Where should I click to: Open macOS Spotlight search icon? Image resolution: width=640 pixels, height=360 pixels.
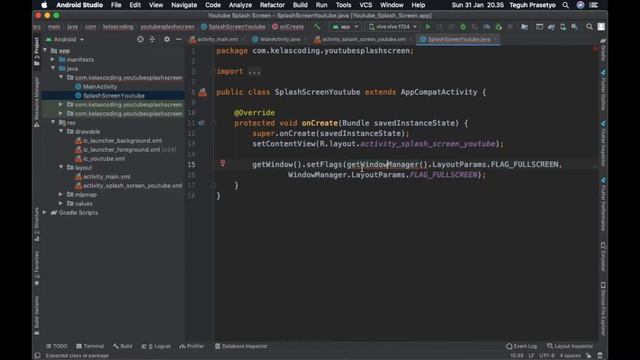point(565,5)
